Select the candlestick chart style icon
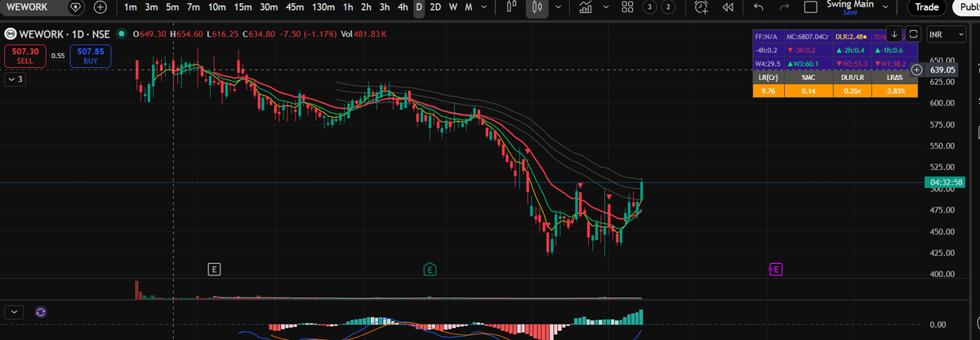 [537, 7]
